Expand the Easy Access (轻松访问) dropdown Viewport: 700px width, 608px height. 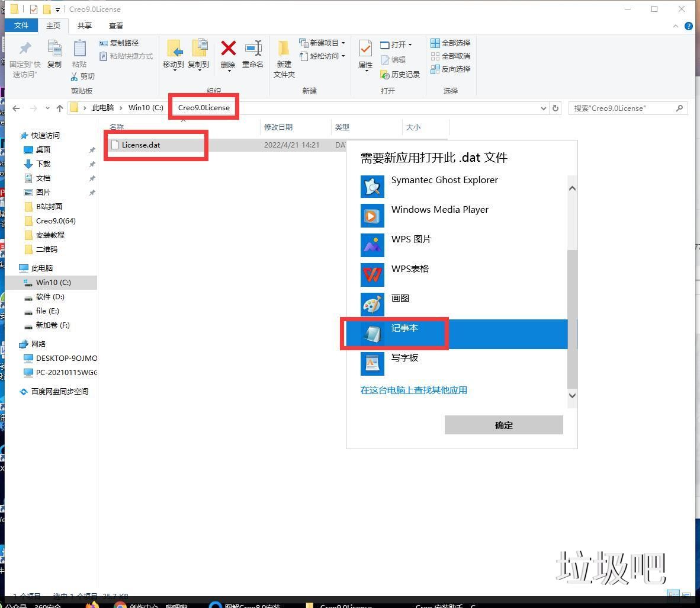coord(323,56)
